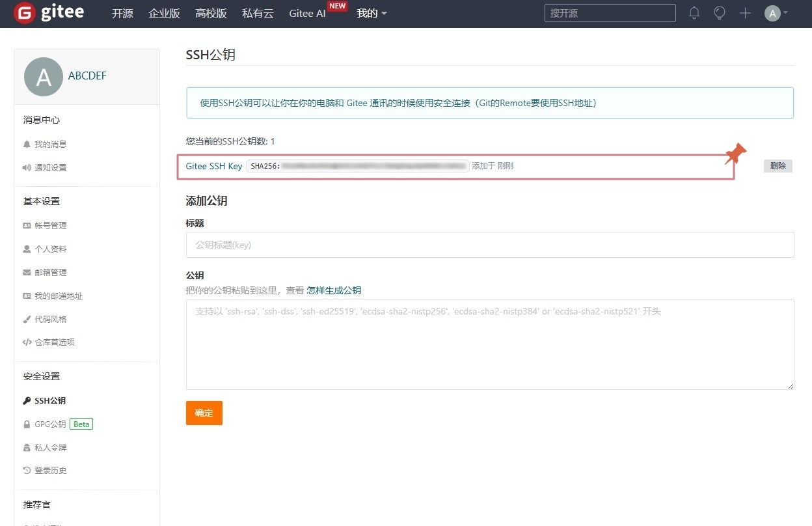Click lock icon beside GPG公钥
This screenshot has width=812, height=526.
(x=27, y=424)
